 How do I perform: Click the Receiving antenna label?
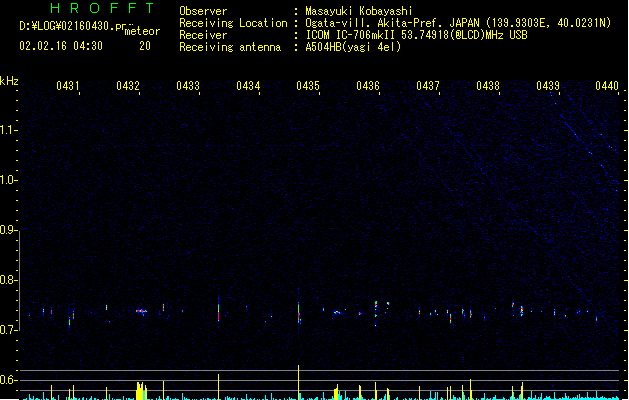(230, 47)
